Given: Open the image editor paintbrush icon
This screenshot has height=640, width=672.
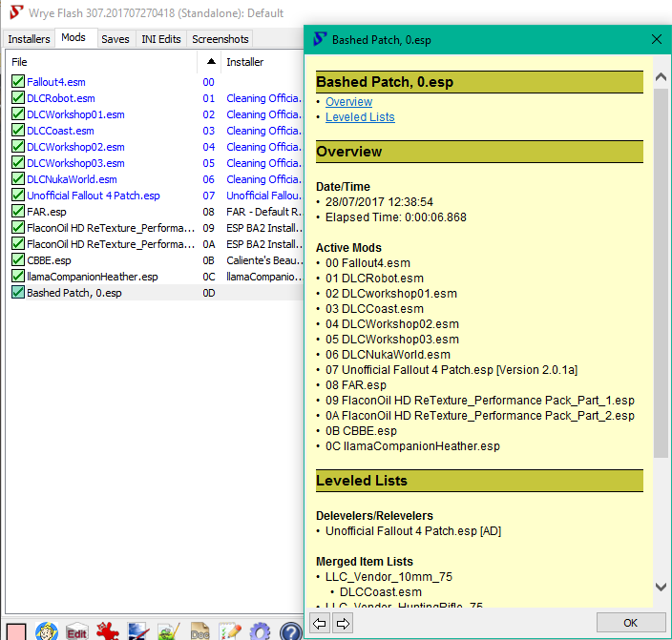Looking at the screenshot, I should click(x=138, y=631).
